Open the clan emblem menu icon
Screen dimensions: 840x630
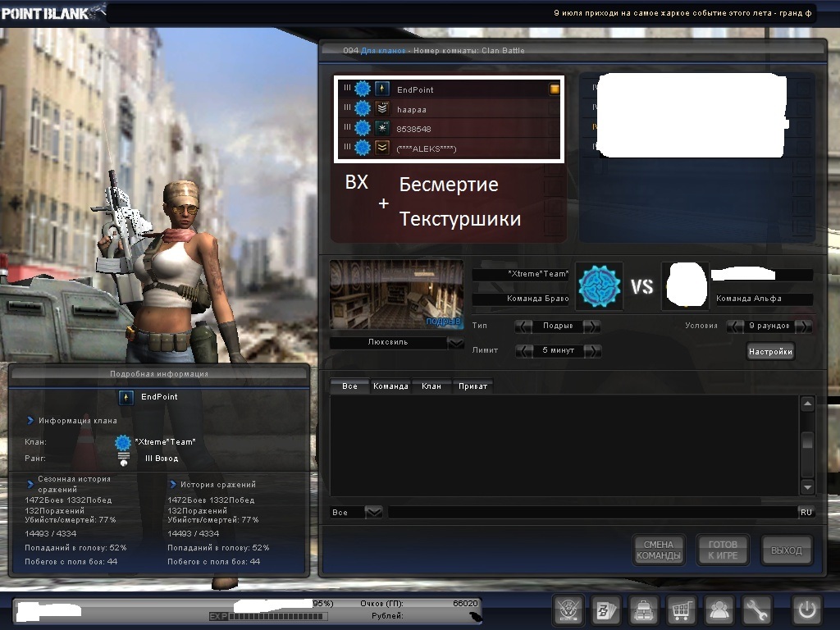pos(568,610)
